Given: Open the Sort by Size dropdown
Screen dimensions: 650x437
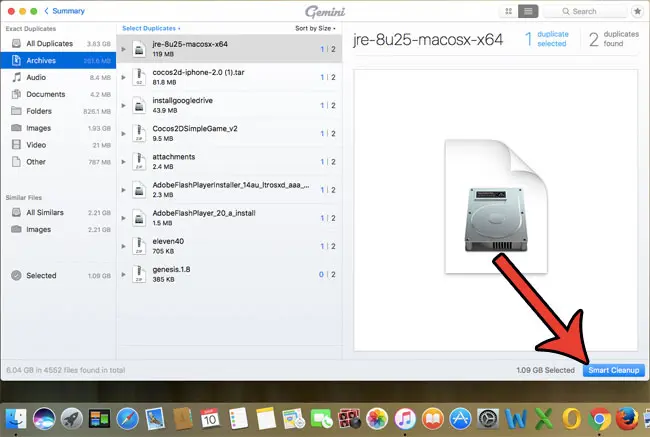Looking at the screenshot, I should pyautogui.click(x=315, y=28).
